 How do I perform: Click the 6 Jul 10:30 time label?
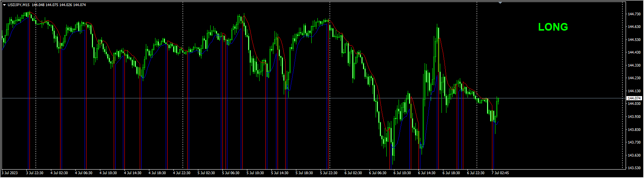point(402,173)
